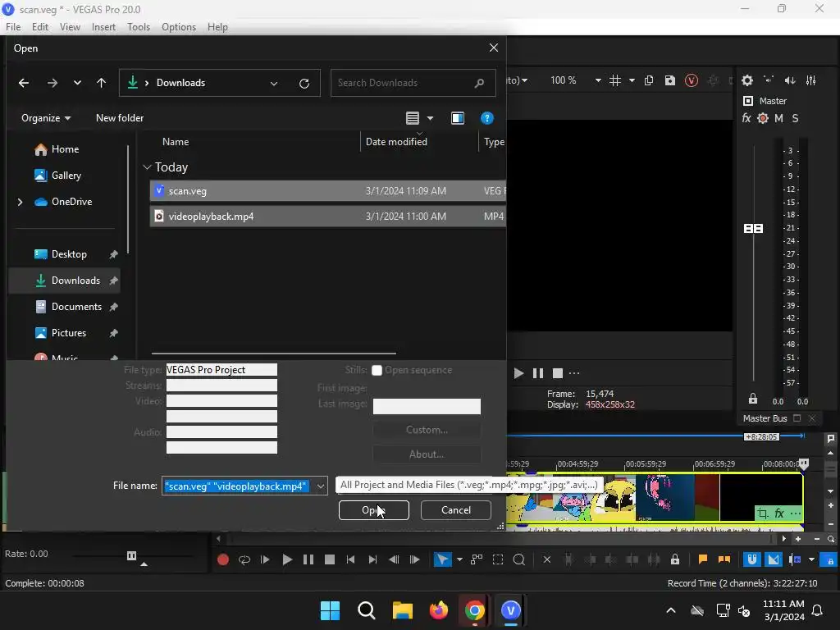Click Cancel in the Open dialog
The width and height of the screenshot is (840, 630).
(x=456, y=510)
